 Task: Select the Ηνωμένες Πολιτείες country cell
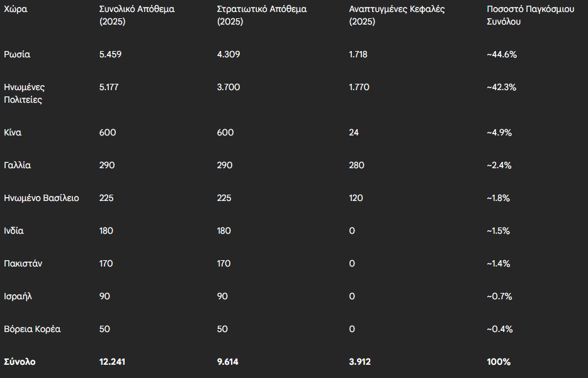click(x=25, y=93)
